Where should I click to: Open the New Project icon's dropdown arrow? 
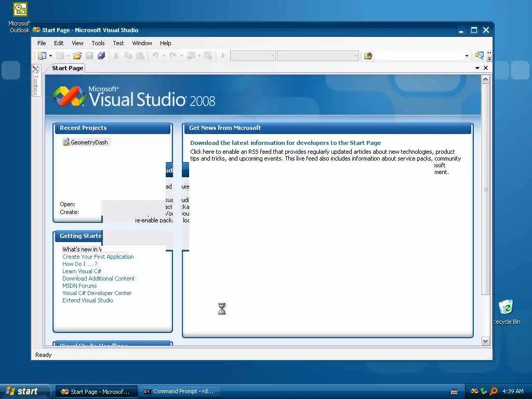pyautogui.click(x=50, y=56)
